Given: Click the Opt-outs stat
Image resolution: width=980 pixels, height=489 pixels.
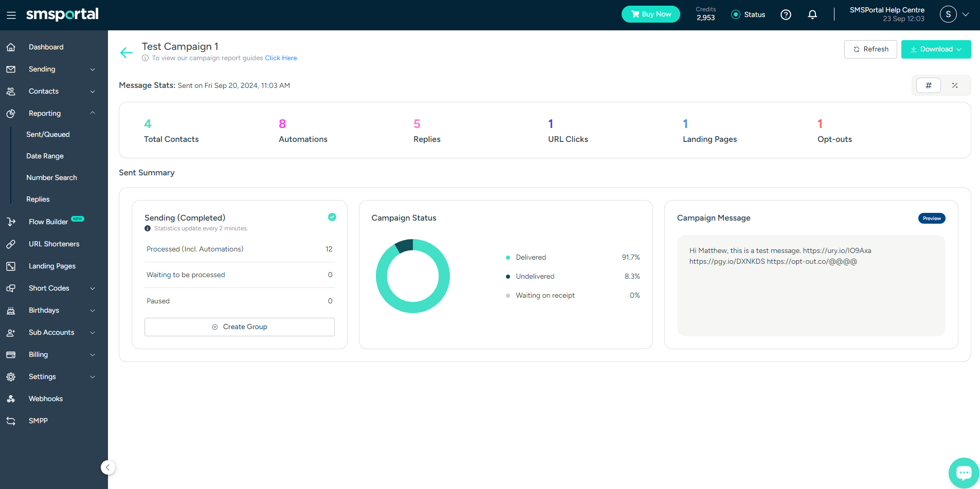Looking at the screenshot, I should tap(834, 131).
